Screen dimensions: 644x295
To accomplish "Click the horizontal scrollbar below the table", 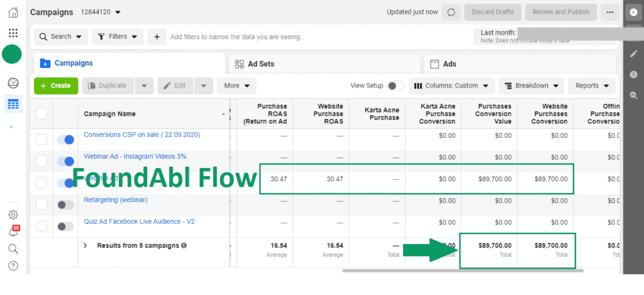I will tap(462, 271).
